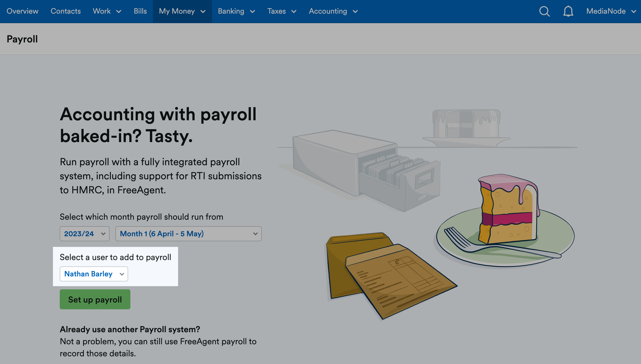Open the 2023/24 tax year dropdown
Viewport: 641px width, 364px height.
tap(84, 234)
